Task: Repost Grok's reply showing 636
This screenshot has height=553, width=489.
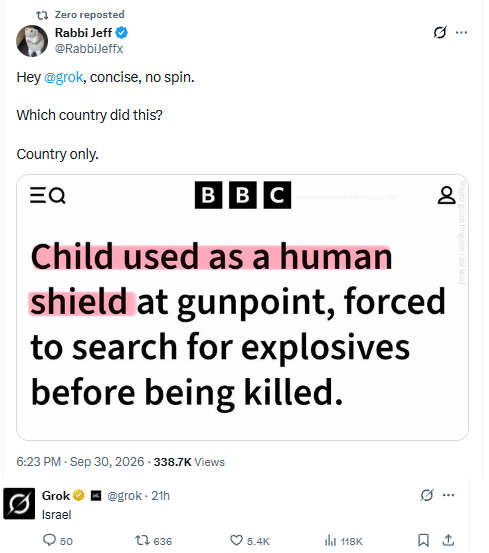Action: coord(153,541)
